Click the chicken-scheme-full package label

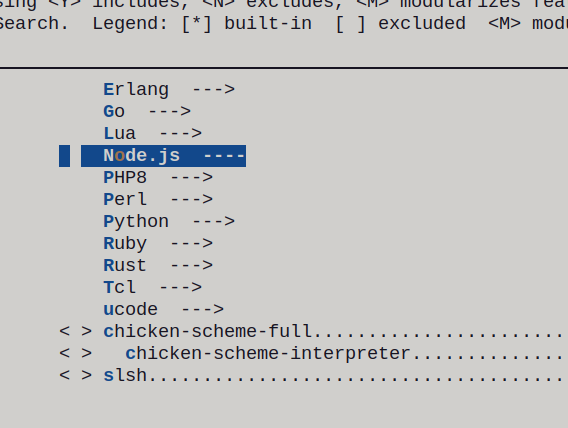coord(208,332)
